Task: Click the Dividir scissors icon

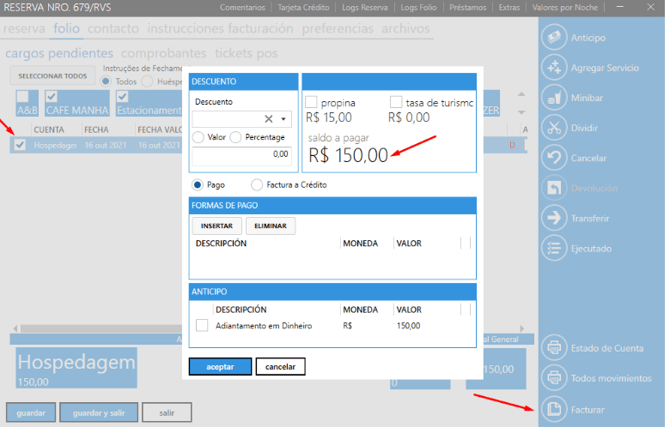Action: point(554,128)
